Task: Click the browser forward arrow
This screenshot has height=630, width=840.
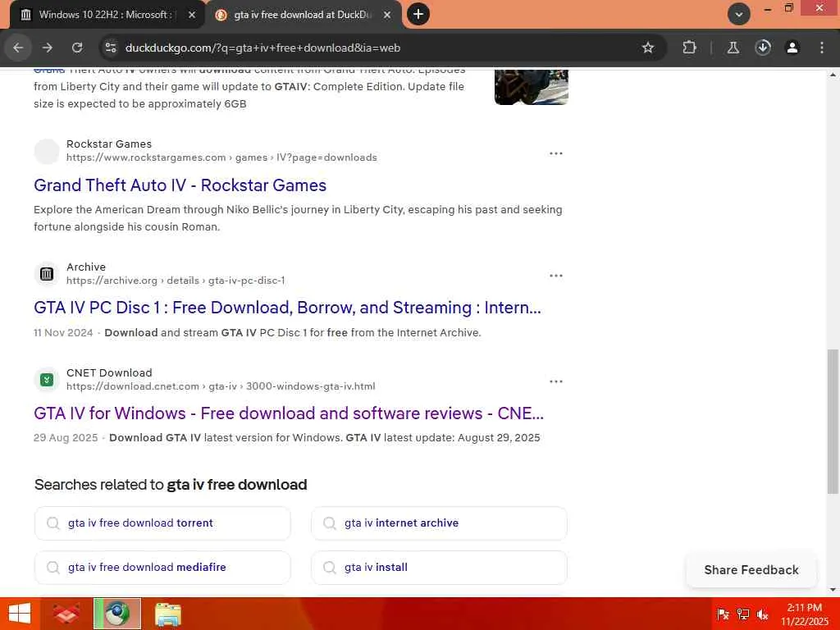Action: click(48, 48)
